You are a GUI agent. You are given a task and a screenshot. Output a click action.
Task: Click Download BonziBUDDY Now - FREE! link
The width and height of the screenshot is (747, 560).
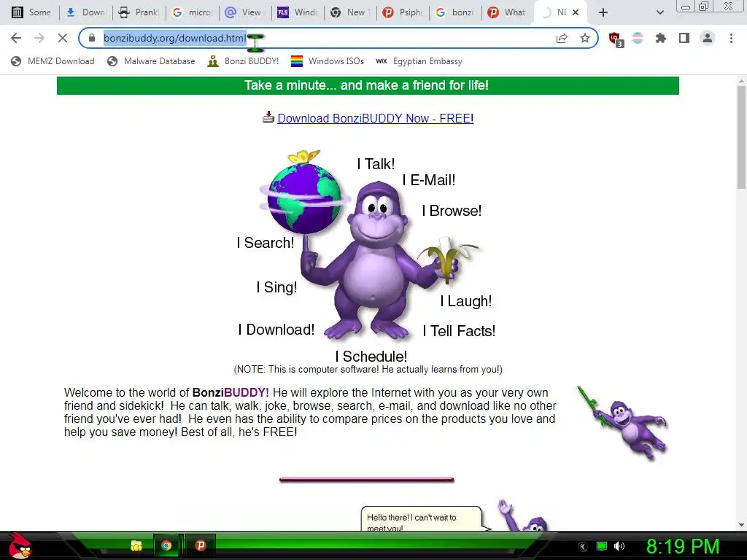point(376,118)
